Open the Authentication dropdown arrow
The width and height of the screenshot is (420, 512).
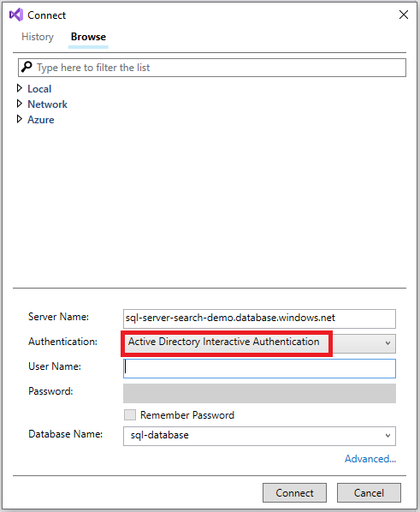point(387,343)
